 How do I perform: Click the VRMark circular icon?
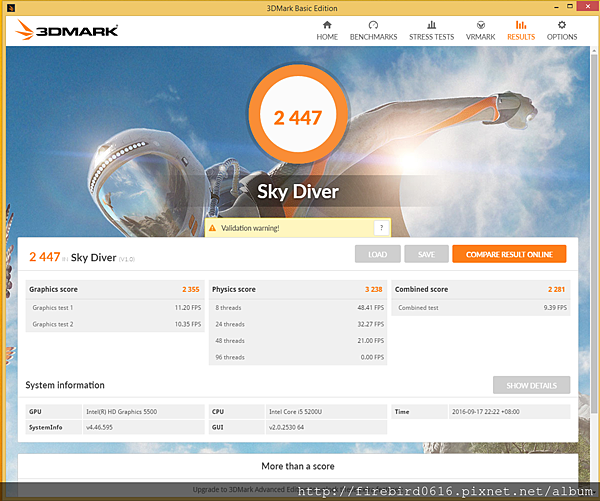pyautogui.click(x=481, y=25)
